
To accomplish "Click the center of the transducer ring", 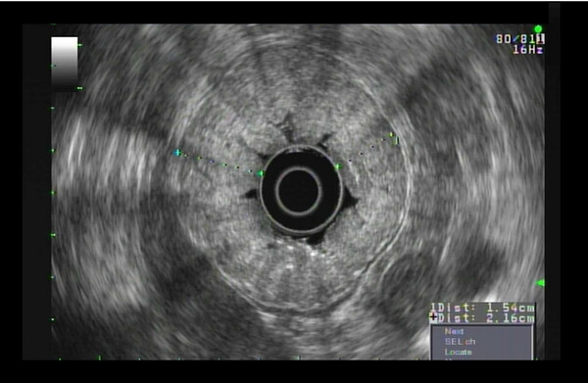I will point(299,191).
